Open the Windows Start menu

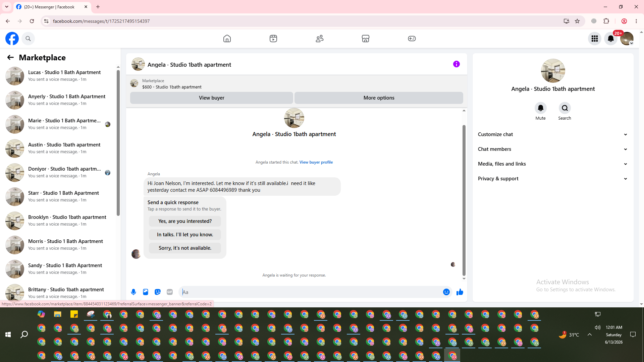[x=8, y=335]
